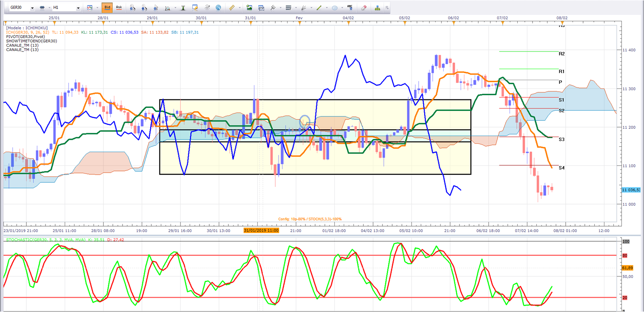Toggle the Bid price mode

[x=107, y=8]
